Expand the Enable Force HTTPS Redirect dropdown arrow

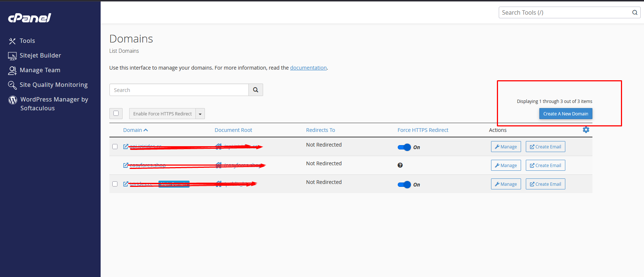click(x=200, y=114)
